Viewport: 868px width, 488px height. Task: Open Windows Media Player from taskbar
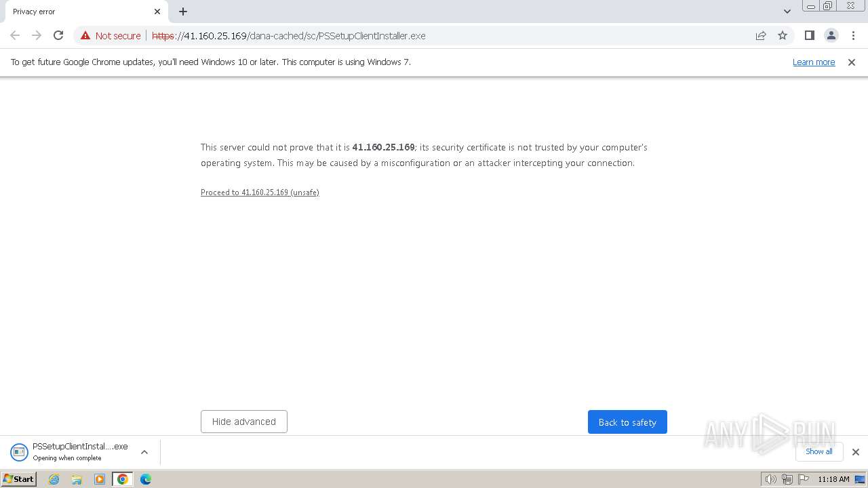tap(100, 479)
